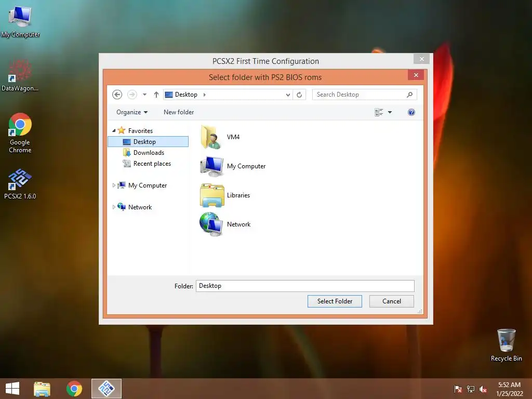This screenshot has height=399, width=532.
Task: Open My Computer desktop icon
Action: tap(20, 22)
